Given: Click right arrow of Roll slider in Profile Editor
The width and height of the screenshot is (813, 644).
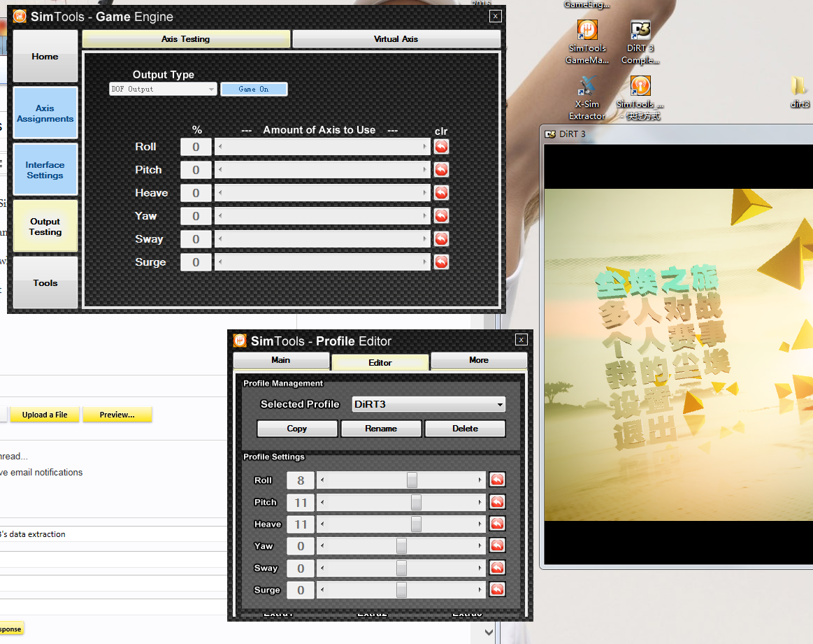Looking at the screenshot, I should [480, 480].
